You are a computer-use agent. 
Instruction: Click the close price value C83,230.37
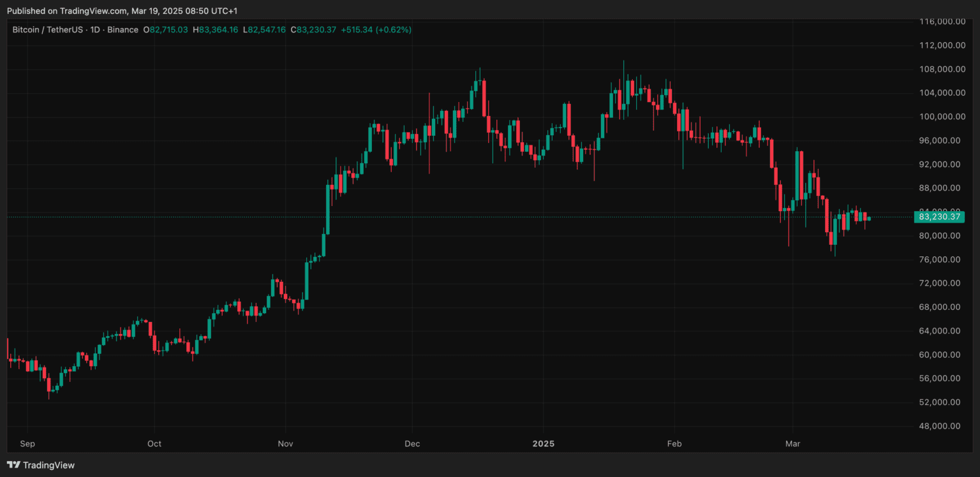[313, 29]
